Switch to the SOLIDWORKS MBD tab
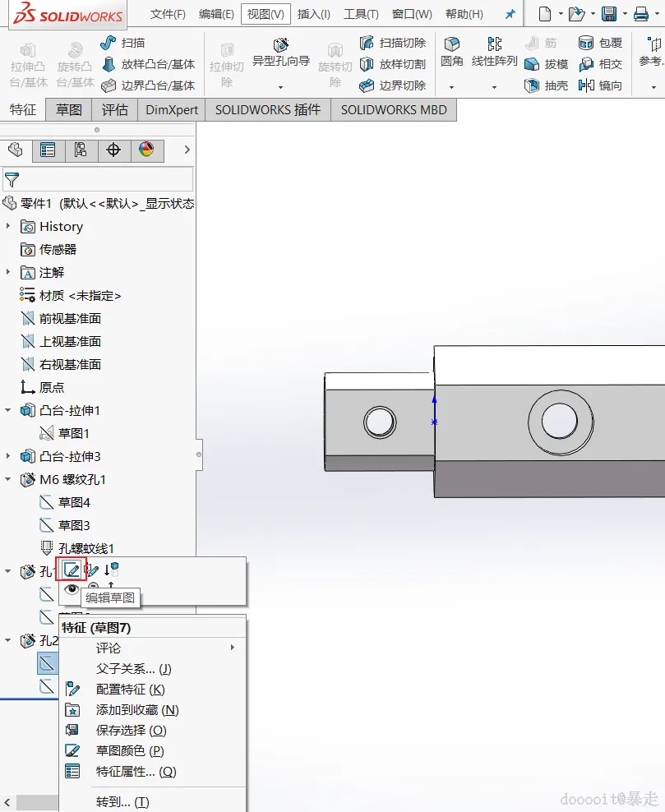Screen dimensions: 665x812 [x=394, y=110]
